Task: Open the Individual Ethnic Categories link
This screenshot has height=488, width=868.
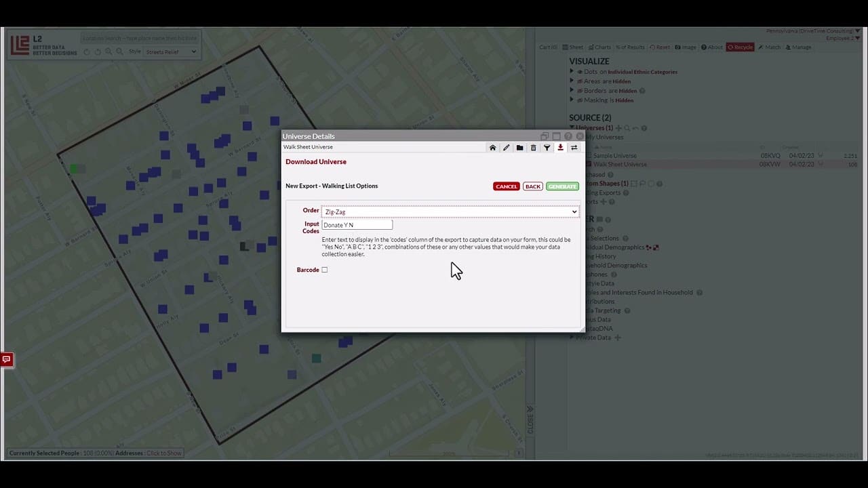Action: pyautogui.click(x=642, y=72)
